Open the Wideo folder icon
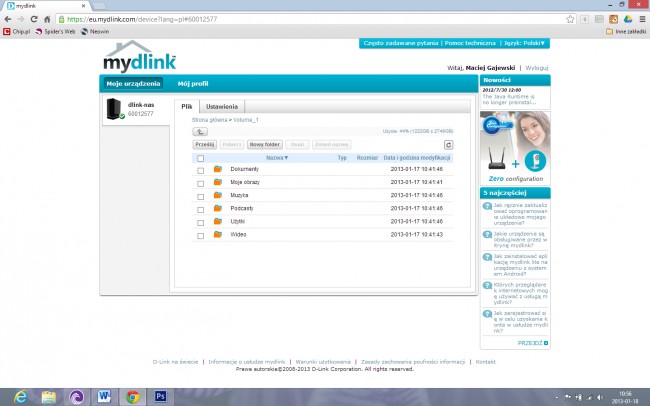This screenshot has width=650, height=406. point(218,234)
